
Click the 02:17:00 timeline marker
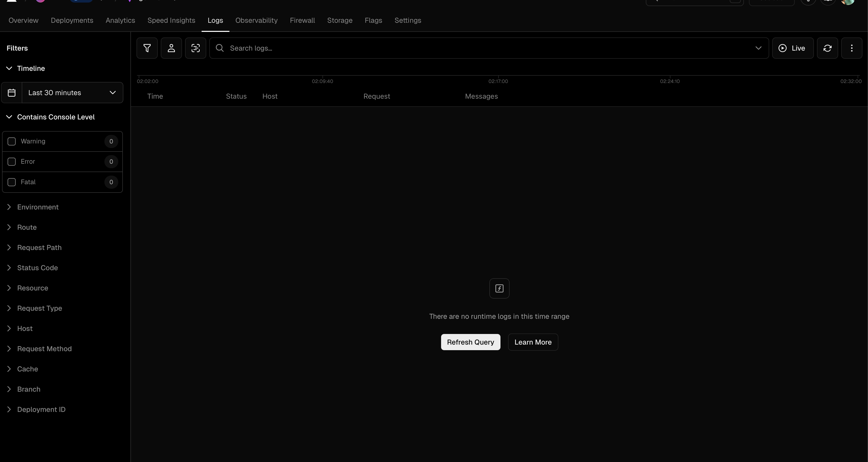(x=498, y=81)
